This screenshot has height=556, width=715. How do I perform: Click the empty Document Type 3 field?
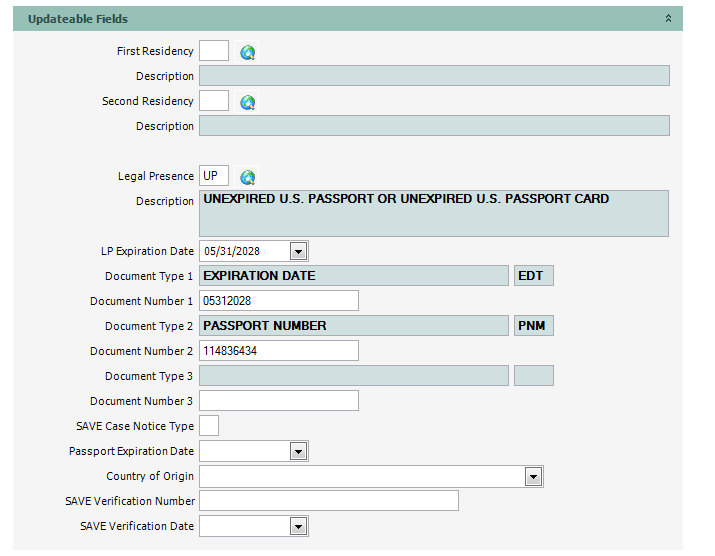tap(354, 376)
